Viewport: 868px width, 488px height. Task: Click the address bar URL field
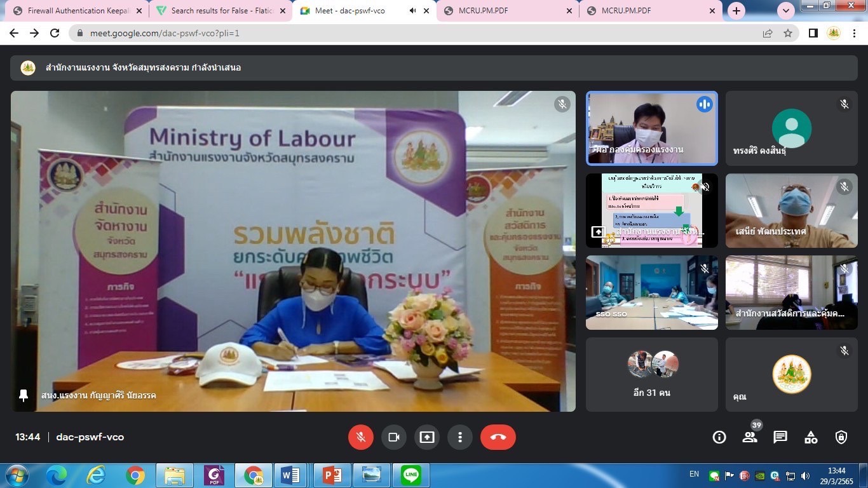(381, 33)
